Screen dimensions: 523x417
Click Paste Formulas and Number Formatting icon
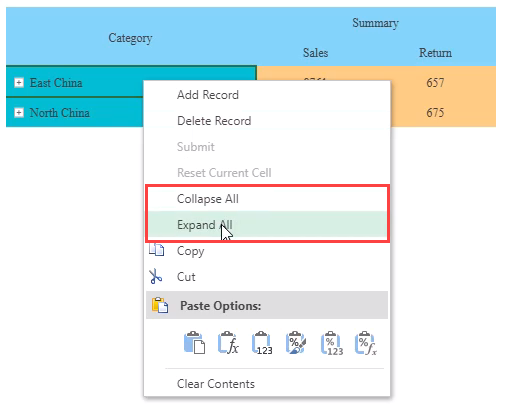(x=366, y=343)
